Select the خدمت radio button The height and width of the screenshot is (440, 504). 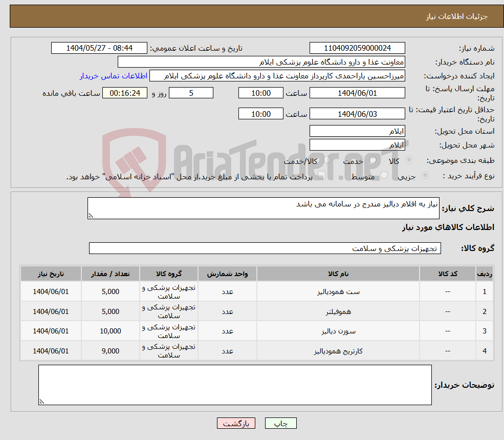pos(372,160)
